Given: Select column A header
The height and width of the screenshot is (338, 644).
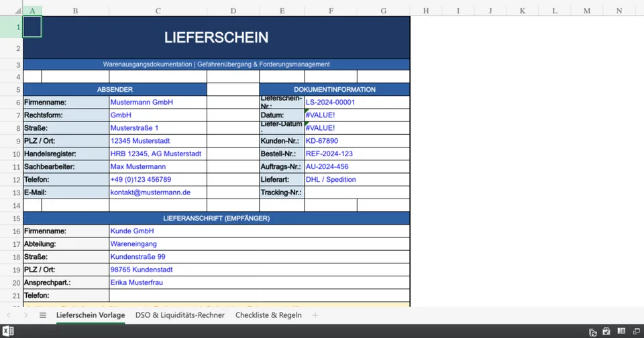Looking at the screenshot, I should click(x=32, y=11).
